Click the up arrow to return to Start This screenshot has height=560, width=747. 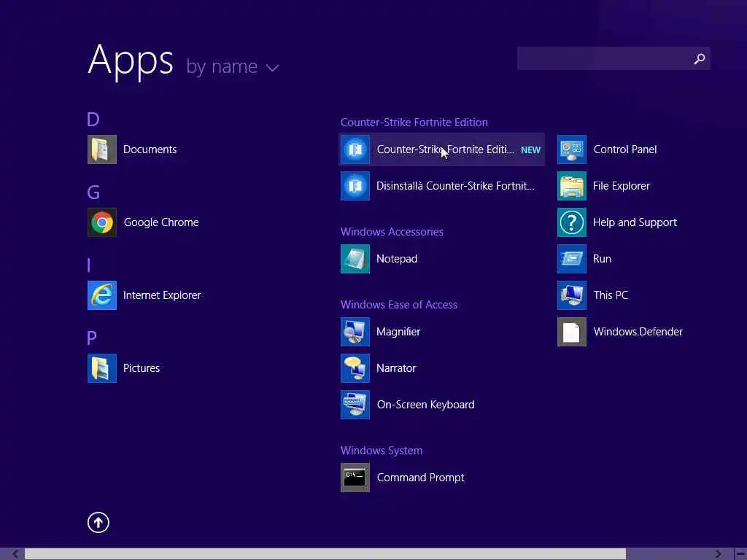98,522
